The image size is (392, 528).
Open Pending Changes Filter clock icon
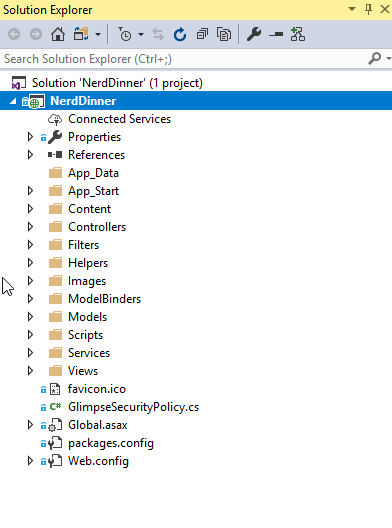coord(125,34)
